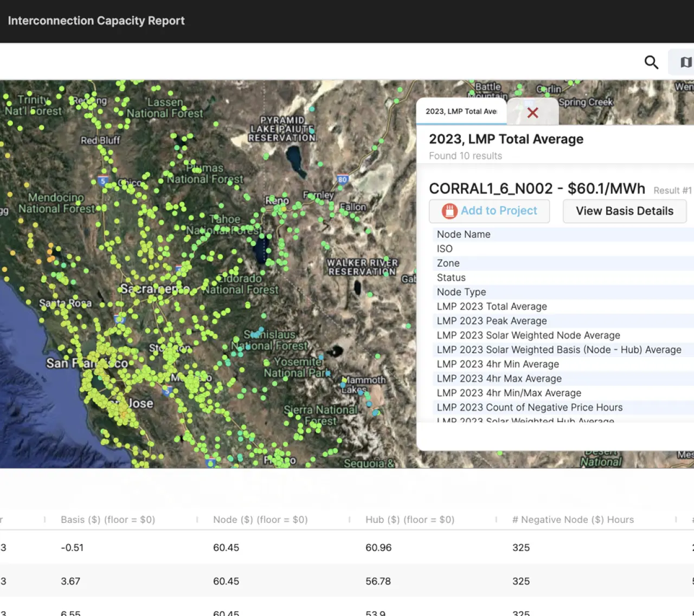Open the map view icon
This screenshot has width=694, height=616.
pos(686,62)
